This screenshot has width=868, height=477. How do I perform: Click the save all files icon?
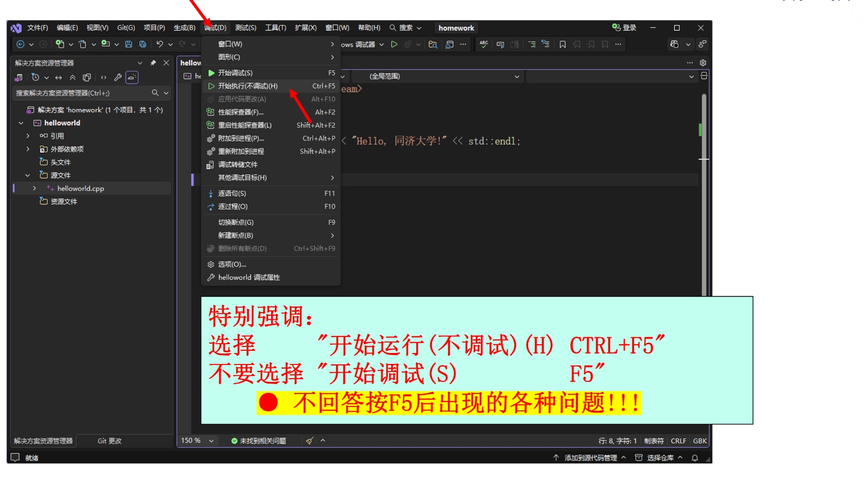tap(143, 44)
